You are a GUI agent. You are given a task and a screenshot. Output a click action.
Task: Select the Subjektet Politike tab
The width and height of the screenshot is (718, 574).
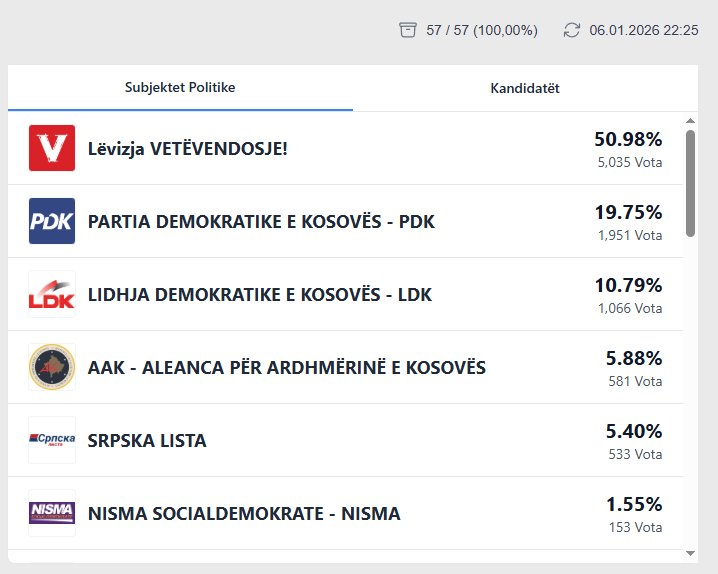point(180,88)
